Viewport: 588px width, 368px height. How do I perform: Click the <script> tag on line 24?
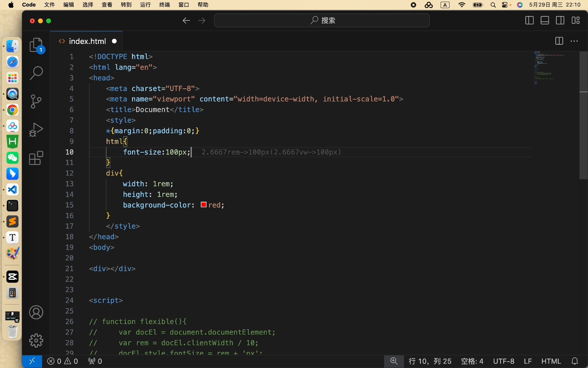point(106,300)
